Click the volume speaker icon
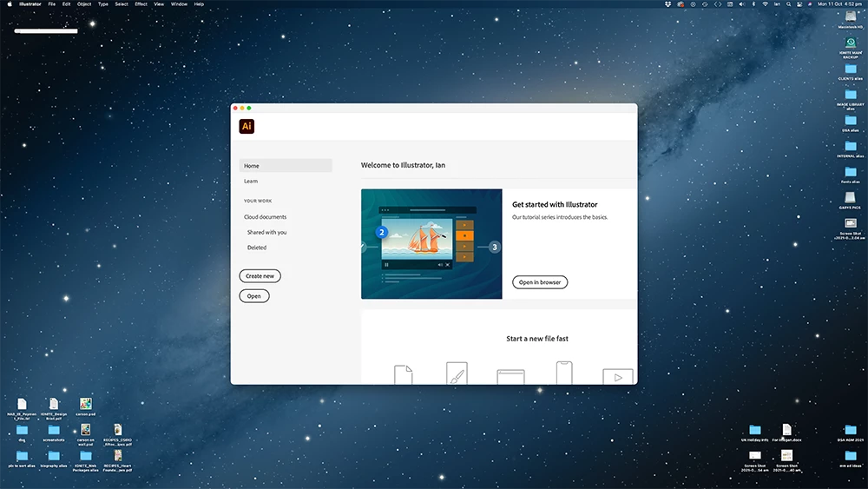This screenshot has height=489, width=868. click(742, 3)
